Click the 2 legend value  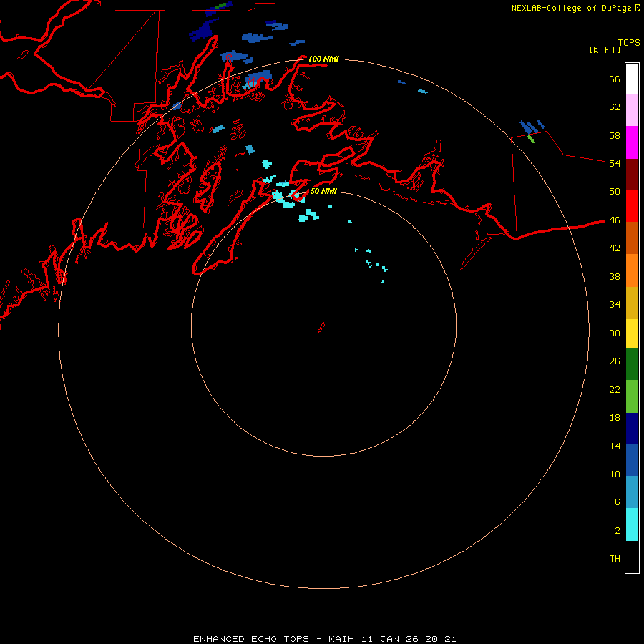tap(618, 531)
